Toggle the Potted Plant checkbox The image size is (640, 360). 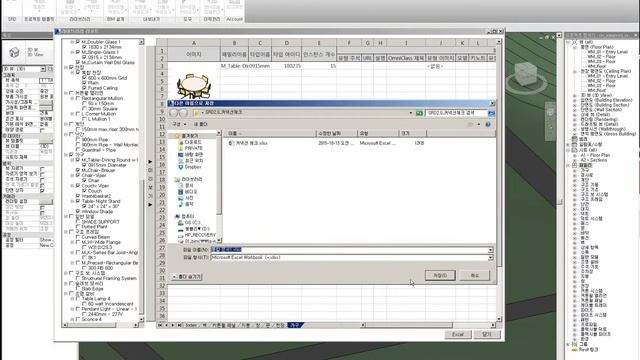tap(78, 227)
